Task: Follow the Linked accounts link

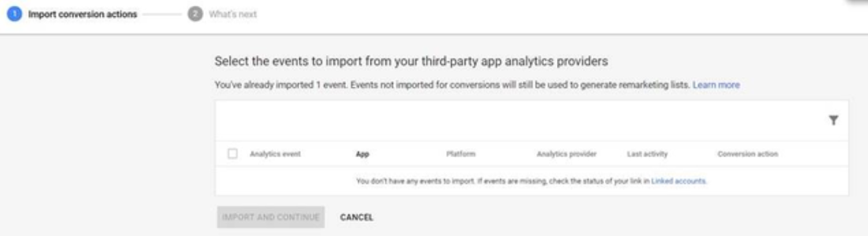Action: (x=679, y=181)
